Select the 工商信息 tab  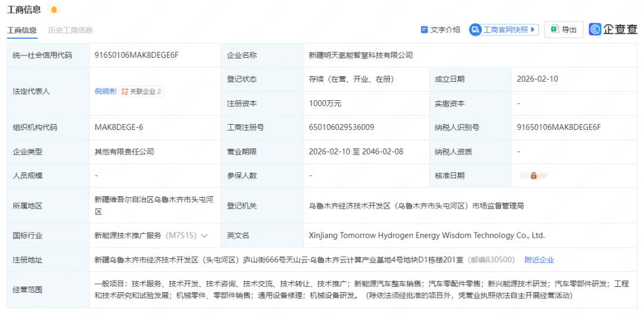[22, 30]
